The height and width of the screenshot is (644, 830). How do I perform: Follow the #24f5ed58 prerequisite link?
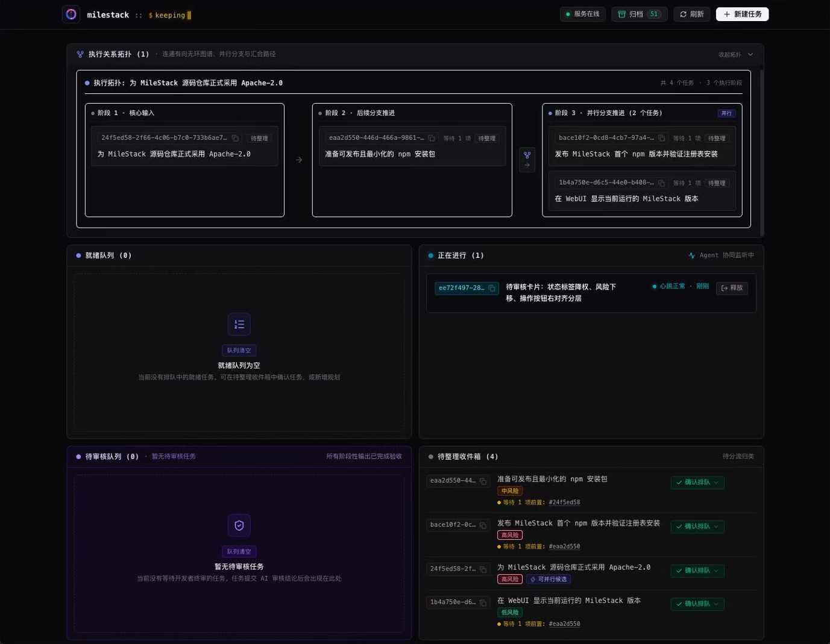click(x=564, y=502)
